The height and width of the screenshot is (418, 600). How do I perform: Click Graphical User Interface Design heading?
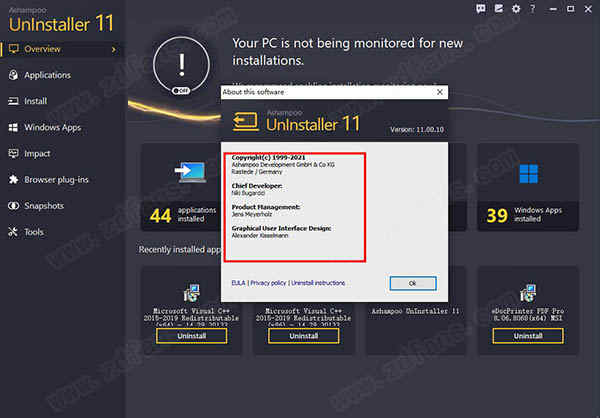point(281,228)
